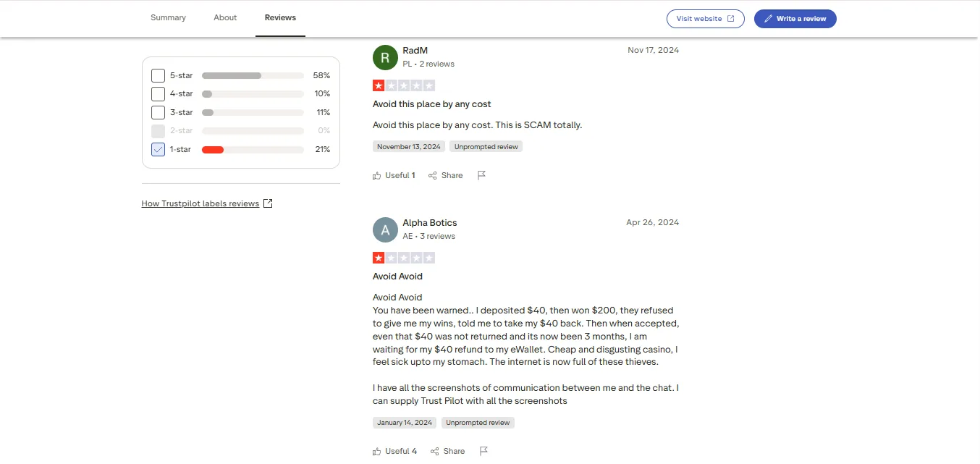Open the About tab
980x464 pixels.
coord(225,17)
